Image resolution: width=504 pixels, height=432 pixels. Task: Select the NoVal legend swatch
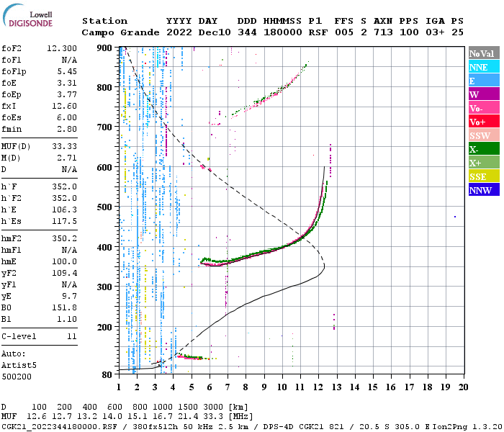click(484, 53)
